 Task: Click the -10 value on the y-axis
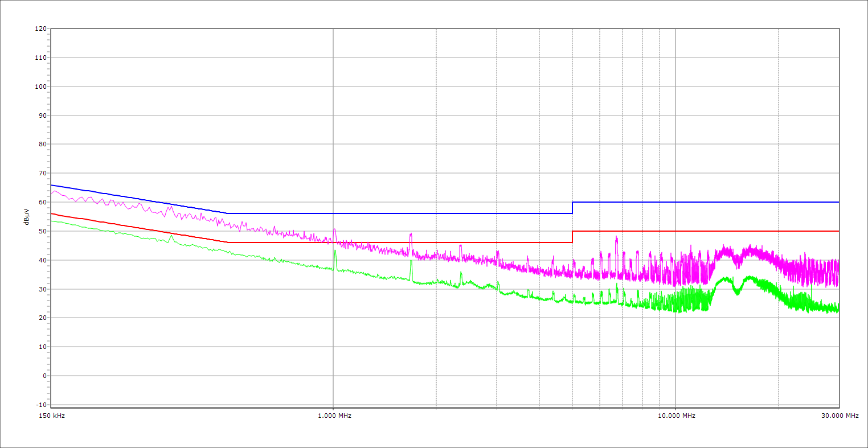[x=40, y=405]
